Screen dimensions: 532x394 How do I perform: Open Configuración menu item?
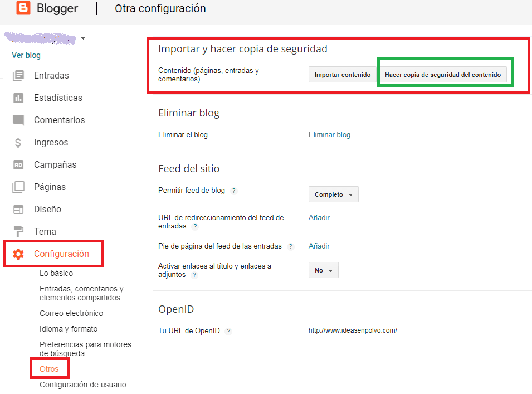tap(61, 254)
